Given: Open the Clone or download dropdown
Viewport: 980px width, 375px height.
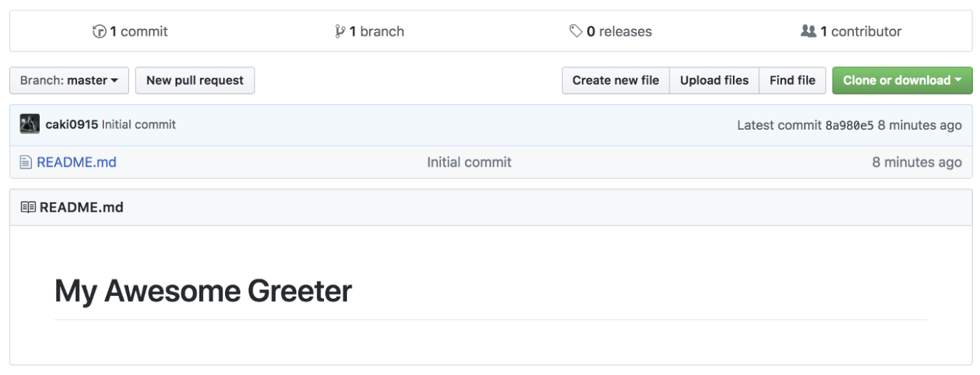Looking at the screenshot, I should [902, 81].
